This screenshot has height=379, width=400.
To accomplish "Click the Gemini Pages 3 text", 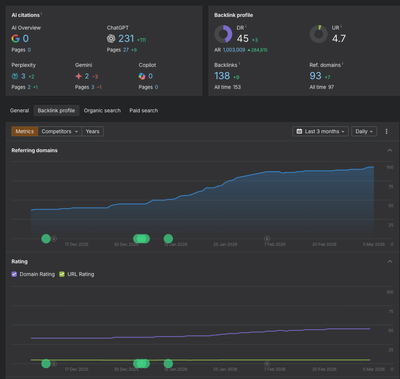I will (85, 87).
